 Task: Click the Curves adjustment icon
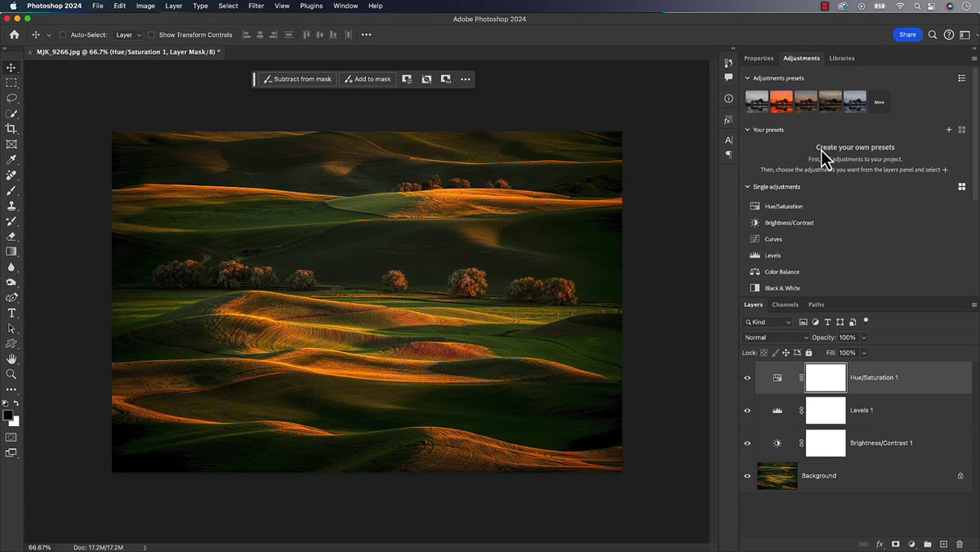[755, 239]
